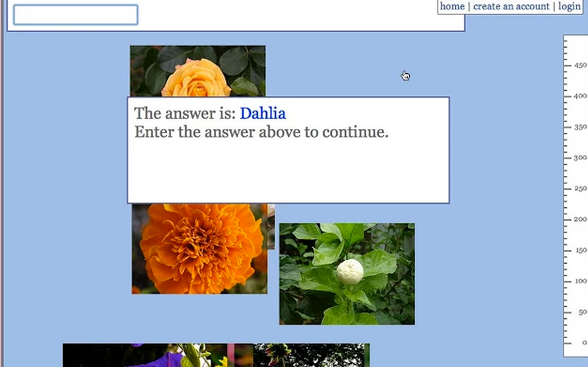Open the create an account link
The image size is (588, 367).
pos(511,6)
